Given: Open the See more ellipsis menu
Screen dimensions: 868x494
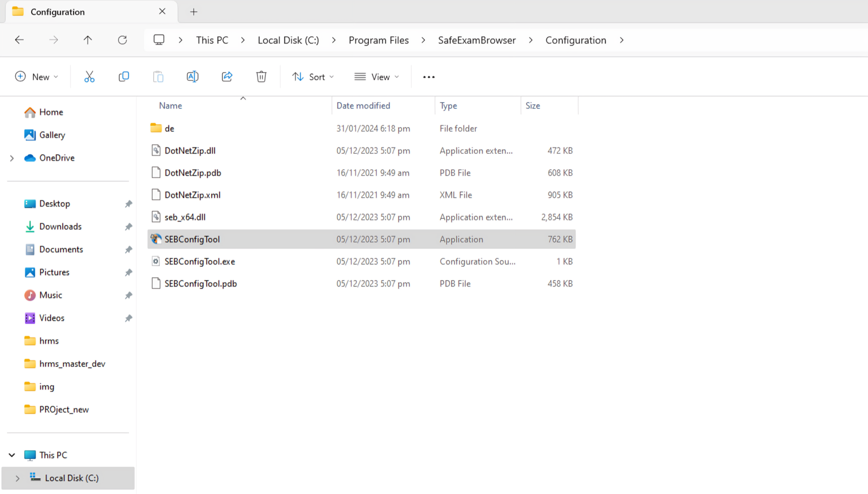Looking at the screenshot, I should [429, 77].
